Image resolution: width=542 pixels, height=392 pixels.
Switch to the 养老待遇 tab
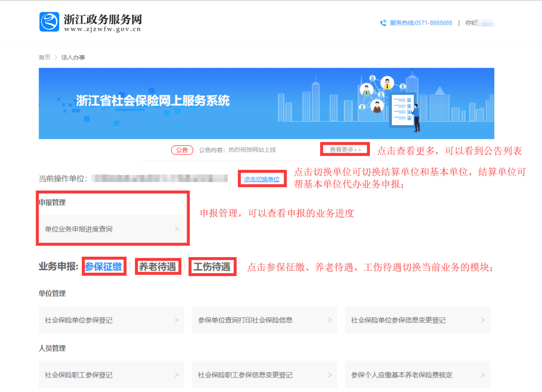click(x=157, y=267)
